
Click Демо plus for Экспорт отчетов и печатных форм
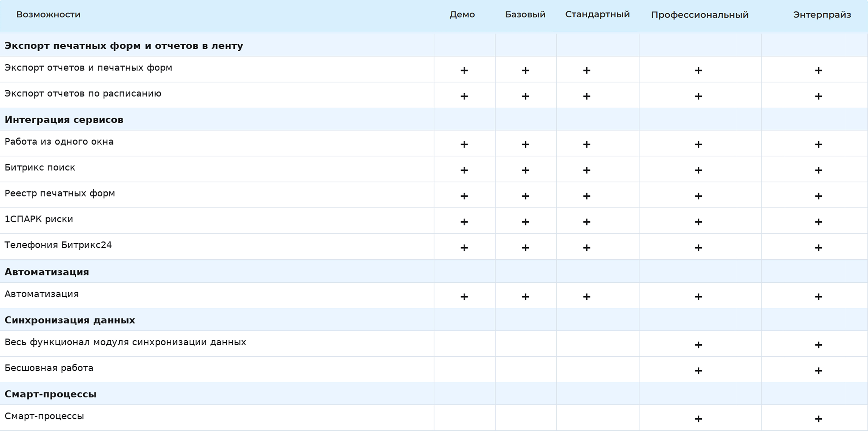(x=464, y=70)
